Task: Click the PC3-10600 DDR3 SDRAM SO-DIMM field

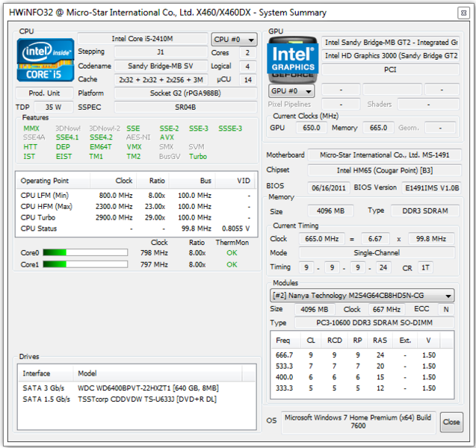Action: pyautogui.click(x=374, y=323)
